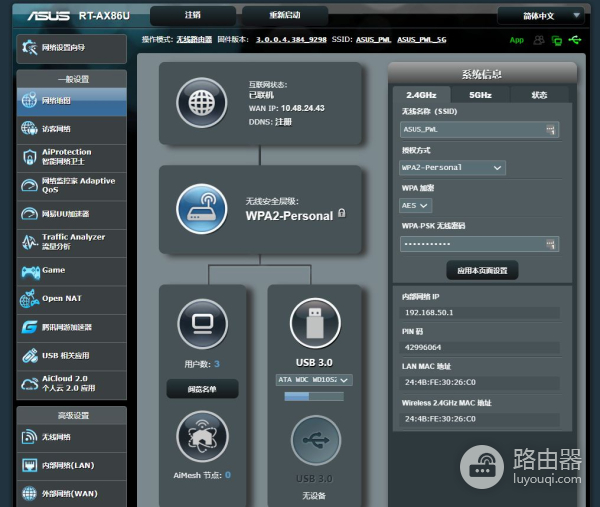Viewport: 600px width, 507px height.
Task: Click the USB storage usage bar
Action: pos(314,396)
